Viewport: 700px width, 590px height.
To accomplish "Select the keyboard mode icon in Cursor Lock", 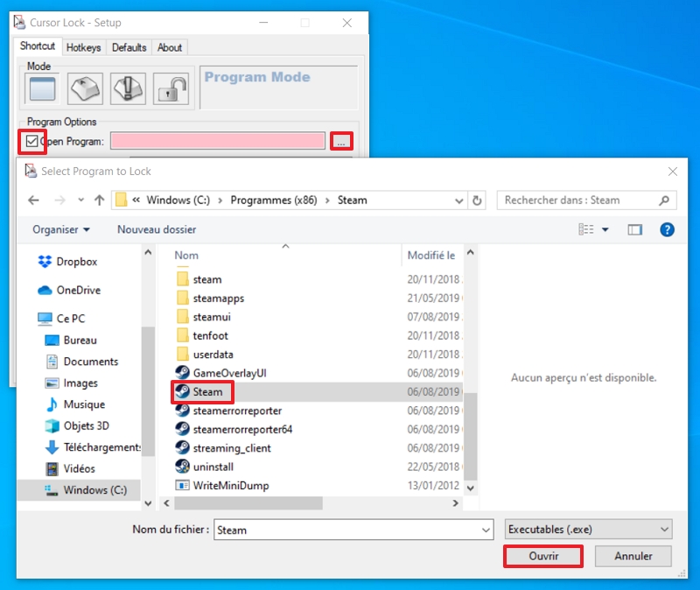I will tap(85, 88).
